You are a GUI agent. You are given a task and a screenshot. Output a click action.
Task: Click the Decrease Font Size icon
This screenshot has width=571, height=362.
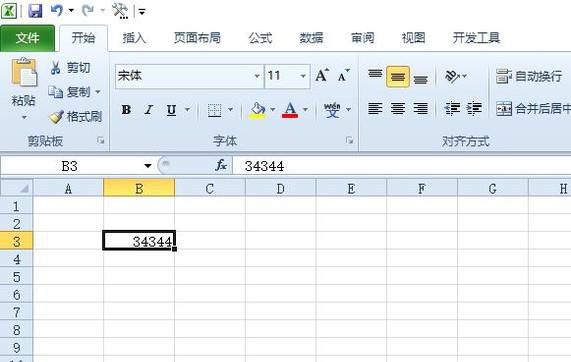(343, 75)
